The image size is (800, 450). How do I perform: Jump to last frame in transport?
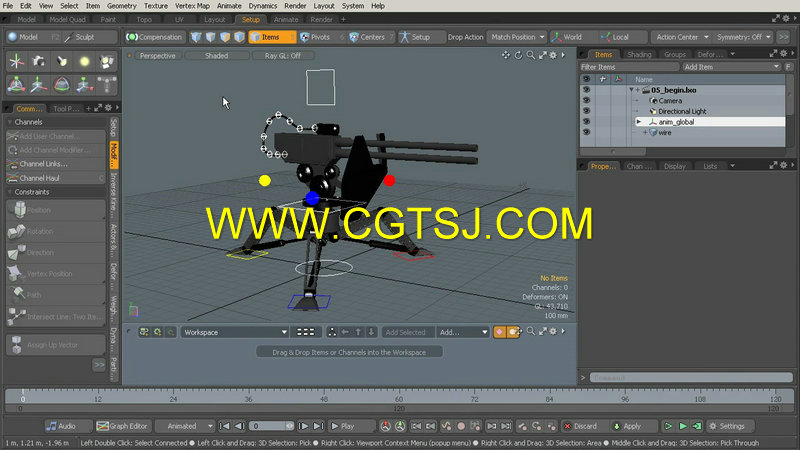point(318,426)
